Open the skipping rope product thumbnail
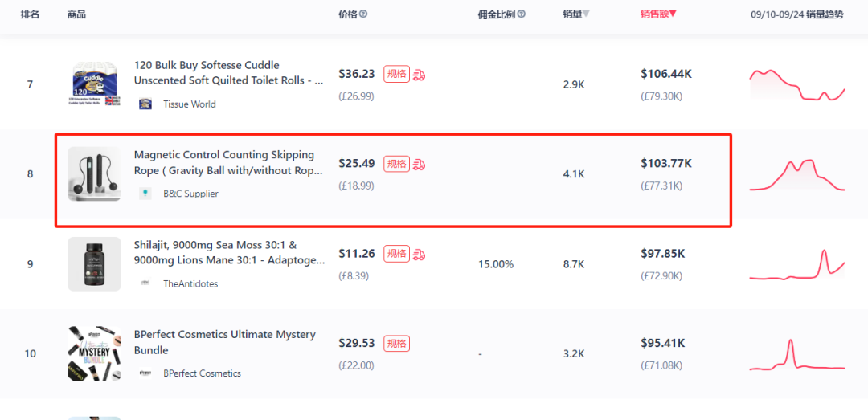The image size is (868, 420). 94,173
